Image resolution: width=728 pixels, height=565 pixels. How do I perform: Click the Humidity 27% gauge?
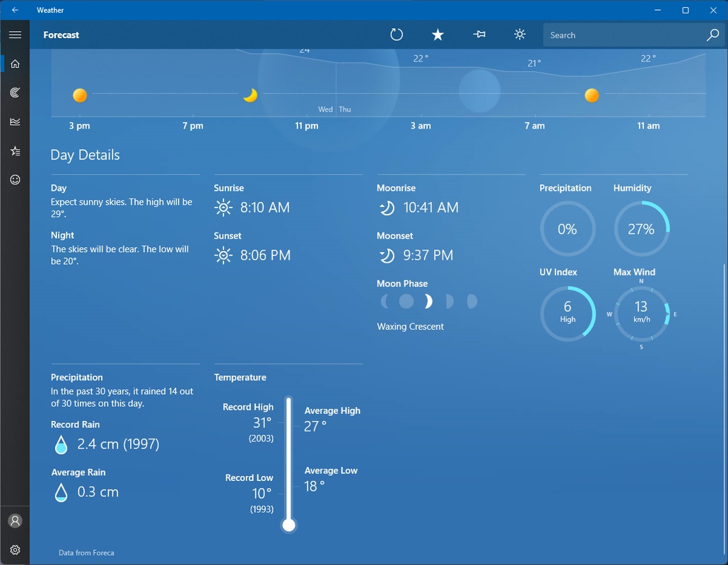(x=641, y=229)
